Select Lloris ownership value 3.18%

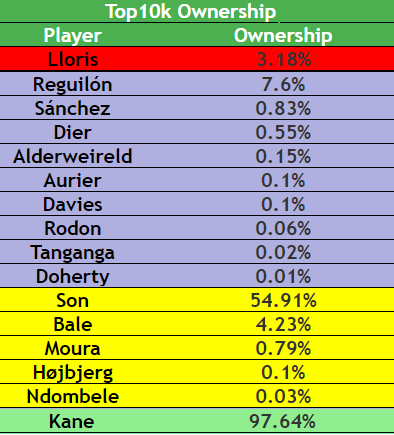point(284,60)
